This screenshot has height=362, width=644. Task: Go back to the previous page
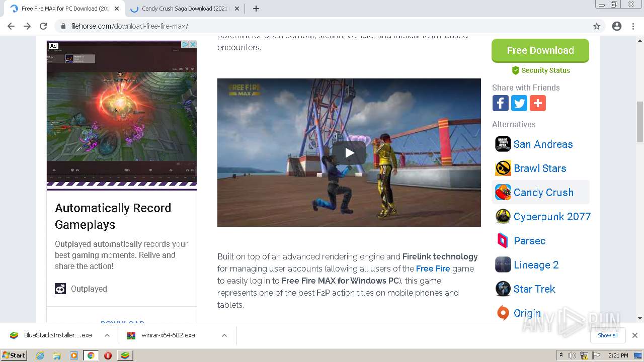tap(11, 26)
